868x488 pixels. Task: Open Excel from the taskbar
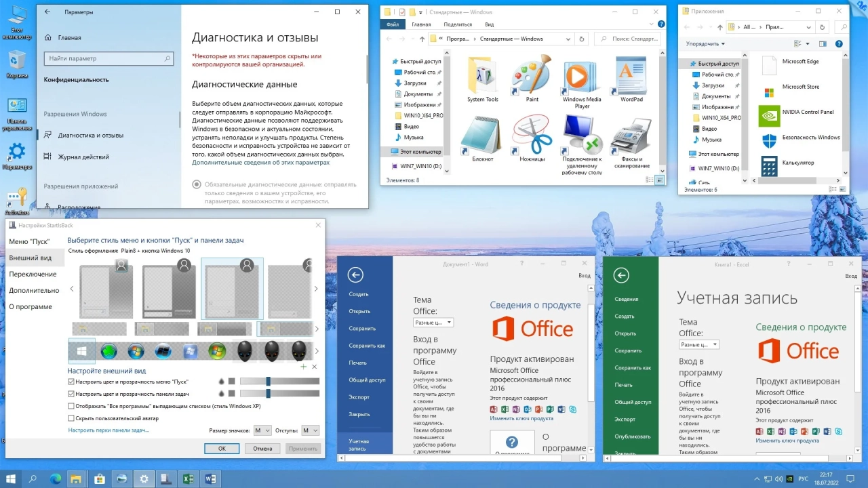point(189,479)
